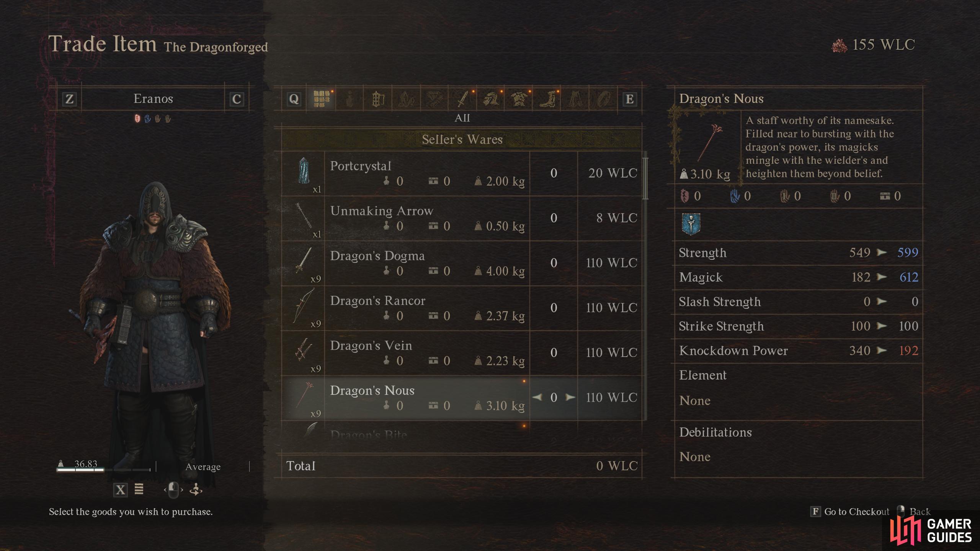Select the All items grid category tab
This screenshot has height=551, width=980.
[x=321, y=99]
